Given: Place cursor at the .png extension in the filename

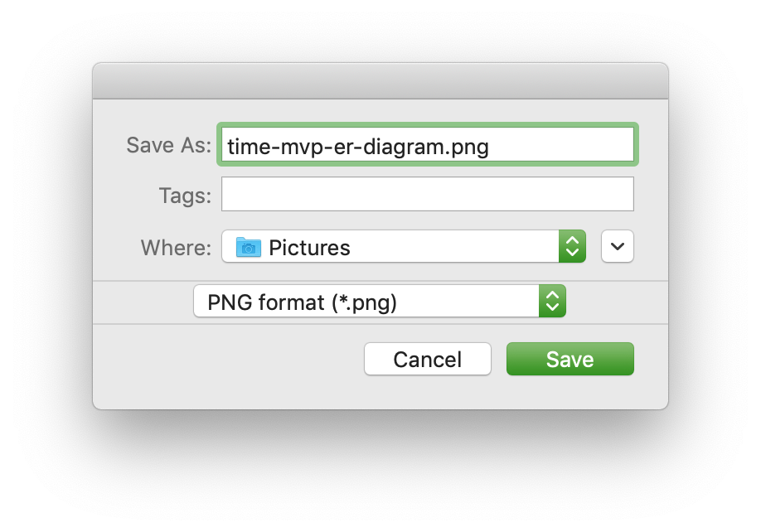Looking at the screenshot, I should [469, 147].
